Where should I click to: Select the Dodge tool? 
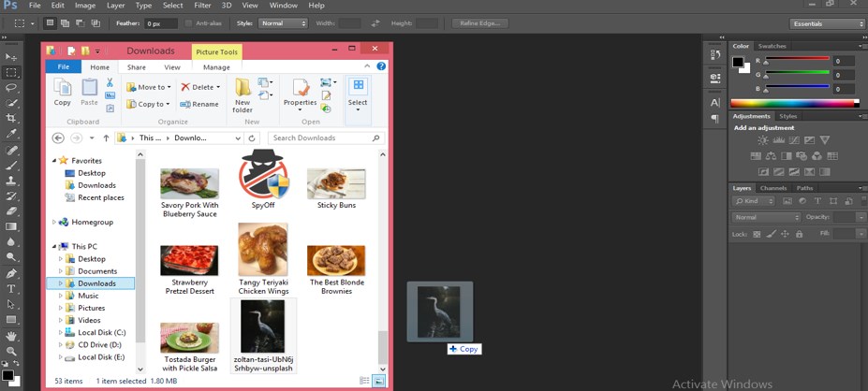11,257
